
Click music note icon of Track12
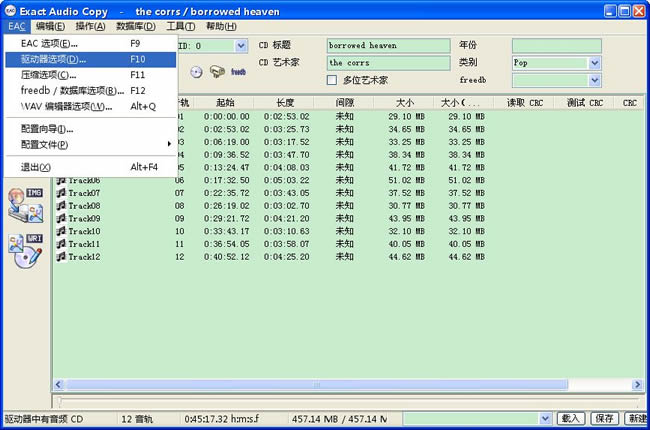coord(61,257)
